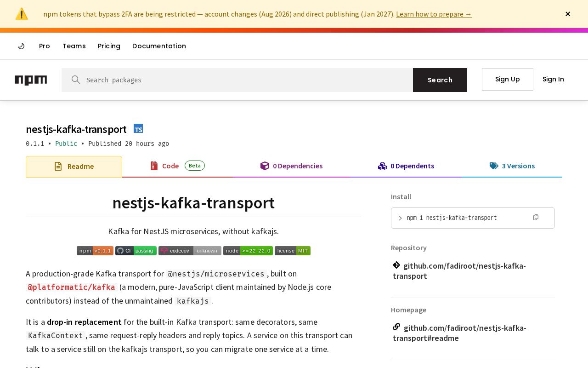Click the npm i nestjs-kafka-transport command text
Viewport: 588px width, 368px height.
coord(452,218)
